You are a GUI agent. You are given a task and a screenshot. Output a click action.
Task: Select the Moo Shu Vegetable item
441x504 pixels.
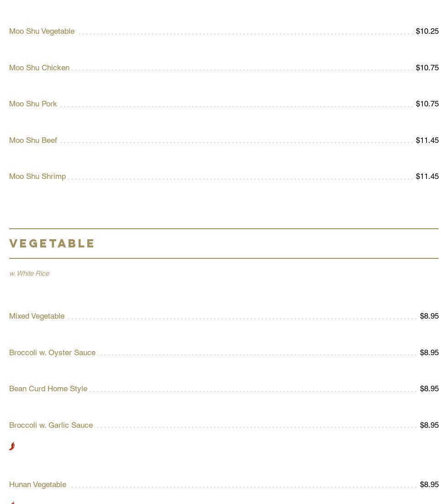(x=42, y=31)
